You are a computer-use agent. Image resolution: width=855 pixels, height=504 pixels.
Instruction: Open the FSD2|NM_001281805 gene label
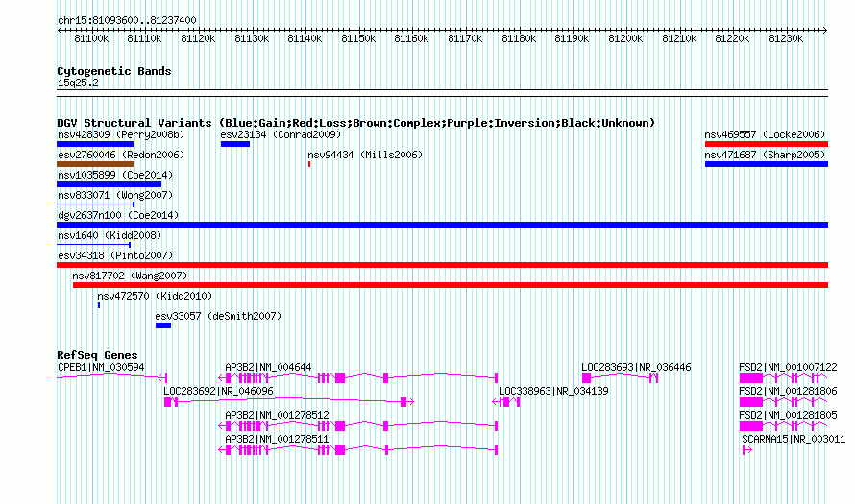click(x=788, y=415)
